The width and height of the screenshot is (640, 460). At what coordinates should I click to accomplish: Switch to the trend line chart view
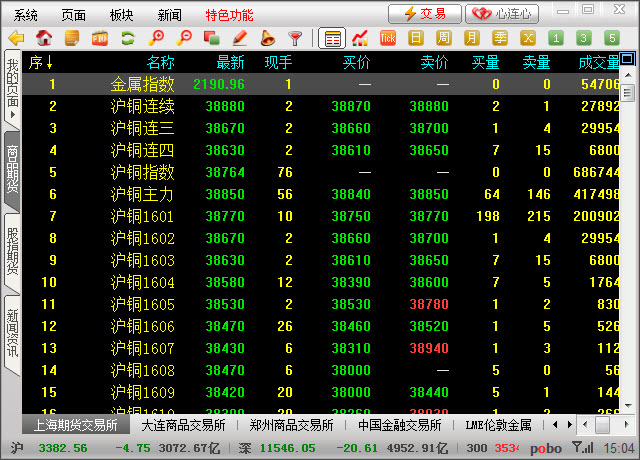pyautogui.click(x=360, y=39)
